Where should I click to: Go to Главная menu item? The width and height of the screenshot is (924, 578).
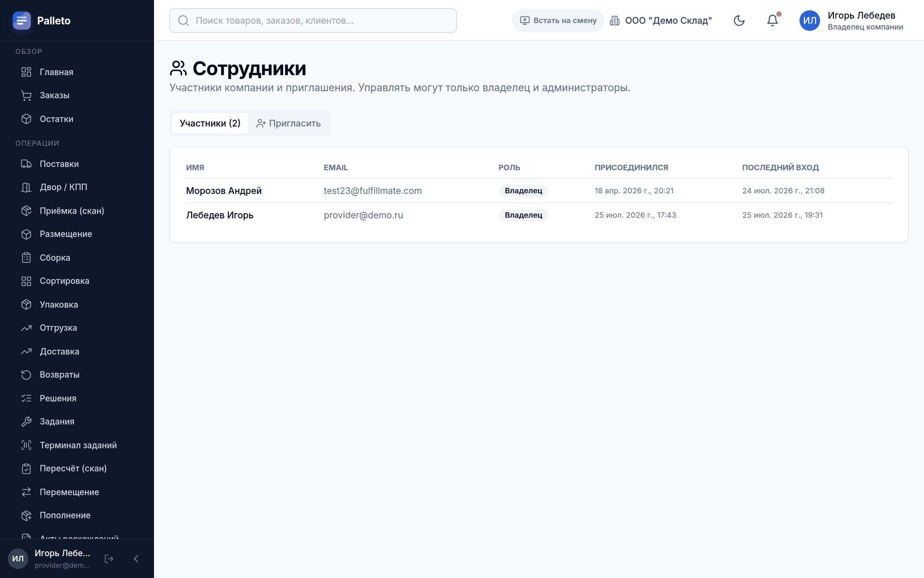(x=56, y=72)
